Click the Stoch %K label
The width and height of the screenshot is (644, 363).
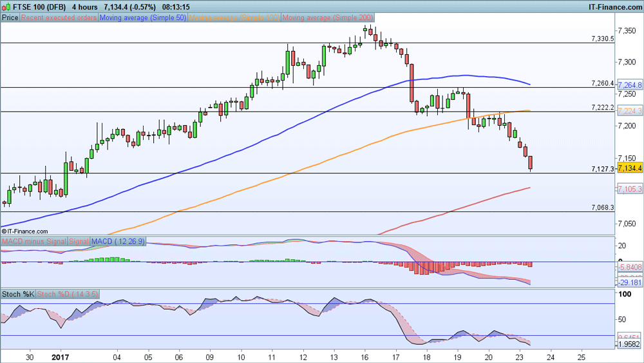click(x=18, y=295)
